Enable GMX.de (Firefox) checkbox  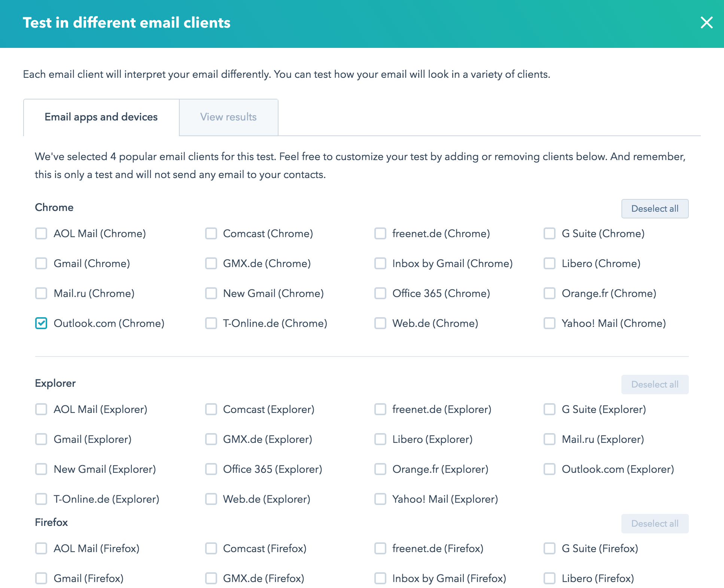(x=211, y=578)
